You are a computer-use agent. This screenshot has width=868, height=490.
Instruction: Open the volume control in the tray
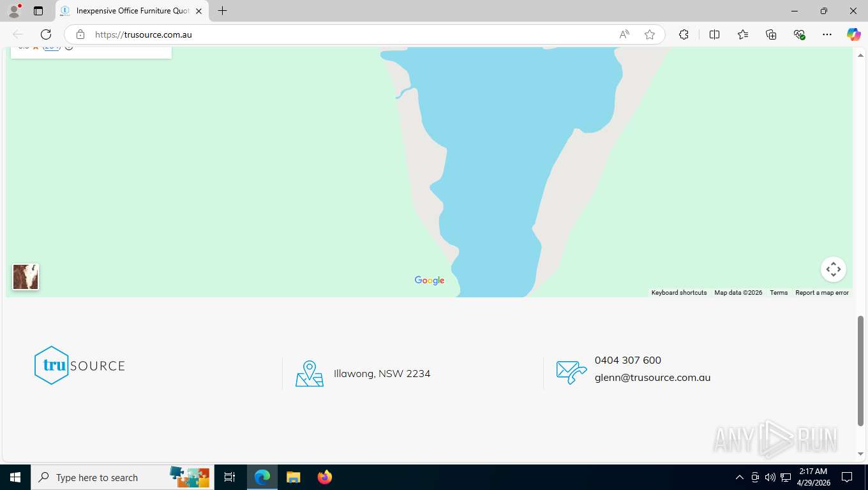click(x=770, y=477)
